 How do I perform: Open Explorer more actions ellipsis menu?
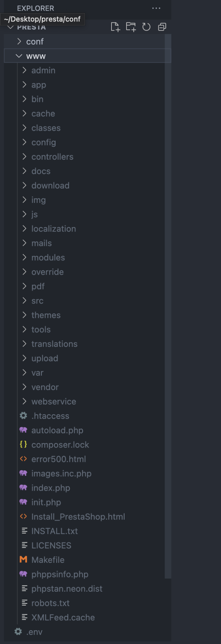point(156,8)
